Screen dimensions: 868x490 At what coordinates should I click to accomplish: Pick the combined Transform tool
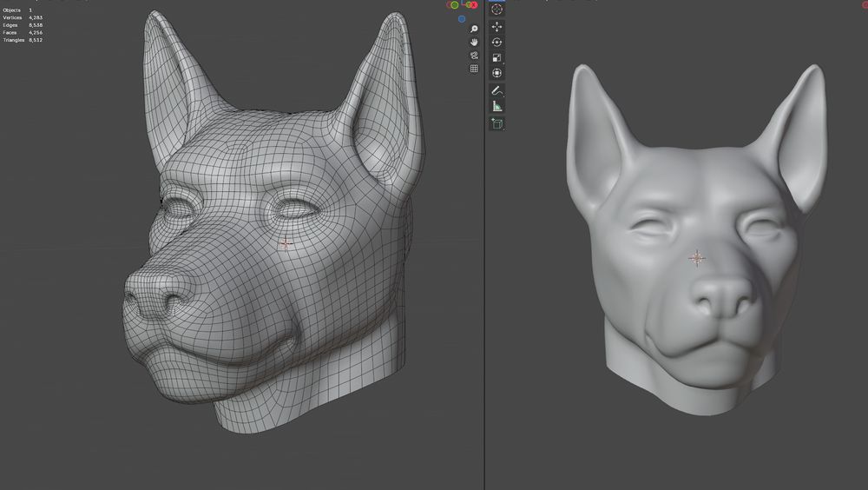[497, 74]
